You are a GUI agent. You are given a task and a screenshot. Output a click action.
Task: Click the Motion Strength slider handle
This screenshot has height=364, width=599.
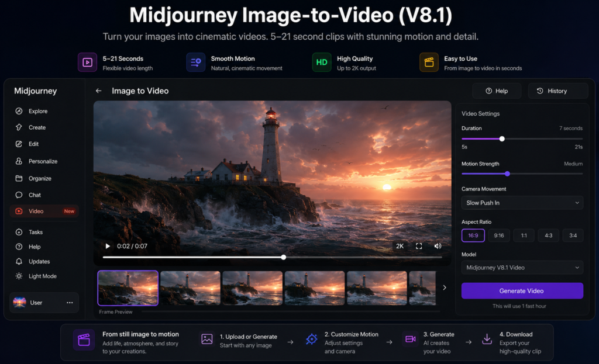click(507, 174)
